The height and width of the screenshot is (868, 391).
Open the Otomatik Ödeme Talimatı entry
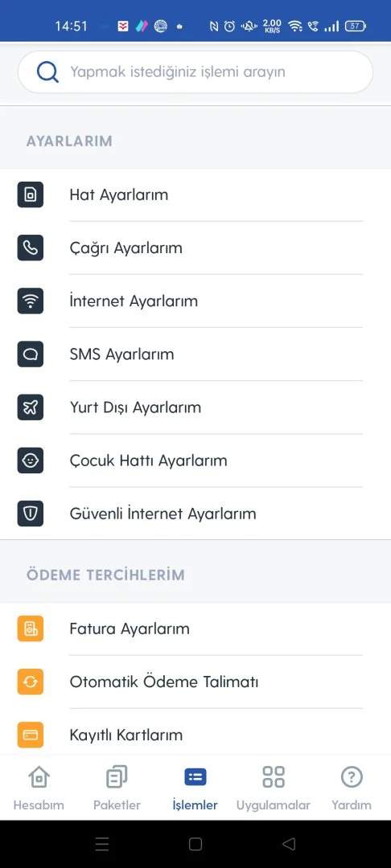coord(195,682)
